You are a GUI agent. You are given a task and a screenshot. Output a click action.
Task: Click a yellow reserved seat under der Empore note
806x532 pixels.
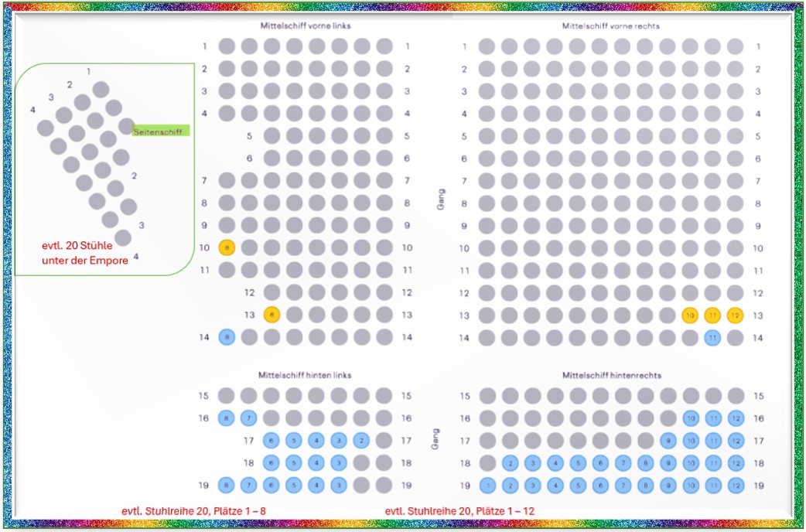pos(227,247)
